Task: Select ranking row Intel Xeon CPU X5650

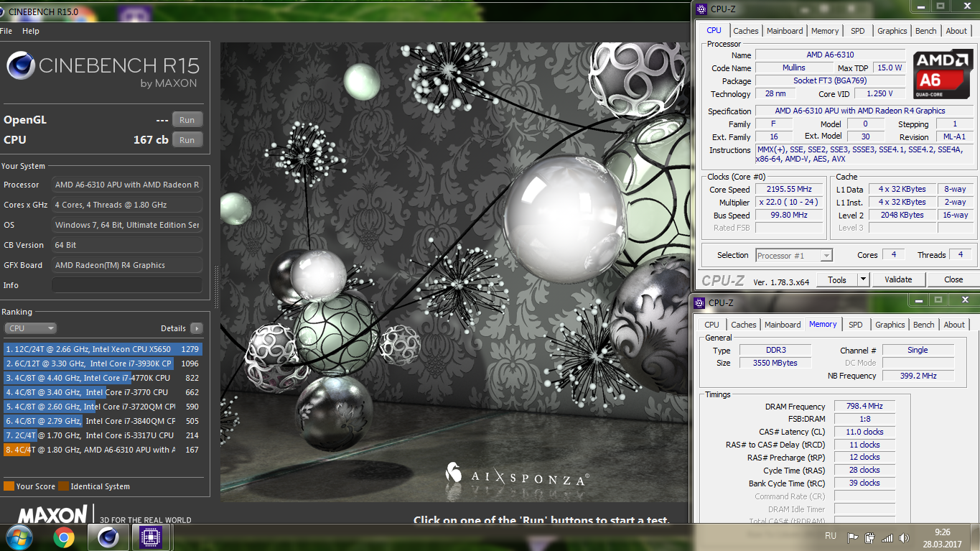Action: tap(103, 349)
